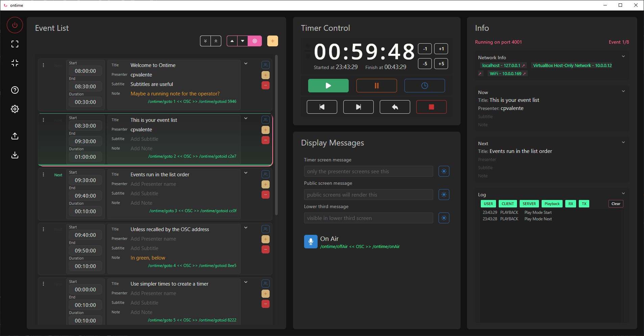
Task: Collapse the Next section chevron
Action: 623,142
